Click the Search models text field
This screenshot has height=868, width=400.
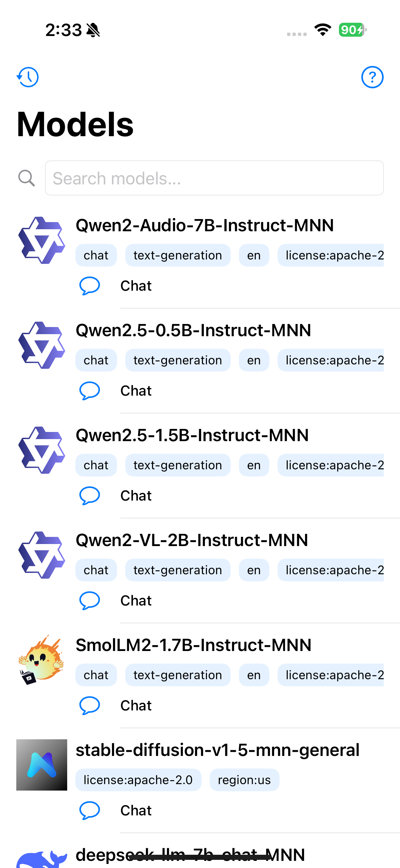(x=214, y=178)
